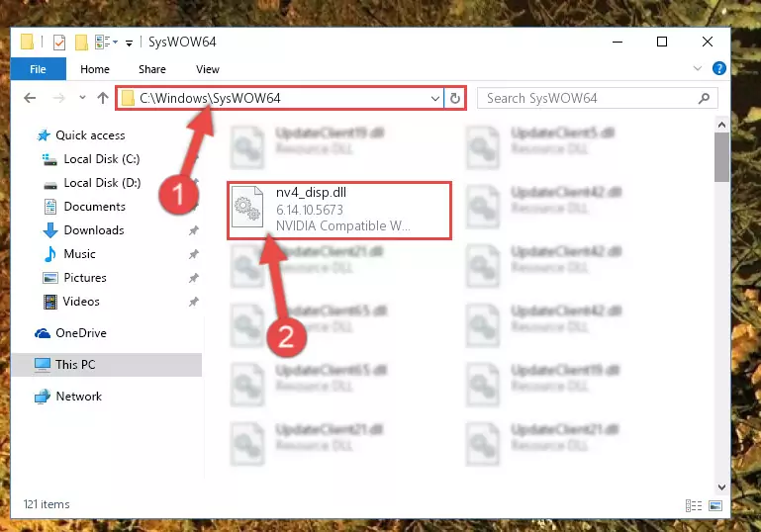This screenshot has width=761, height=532.
Task: Click the Search SysWOW64 field
Action: (x=598, y=99)
